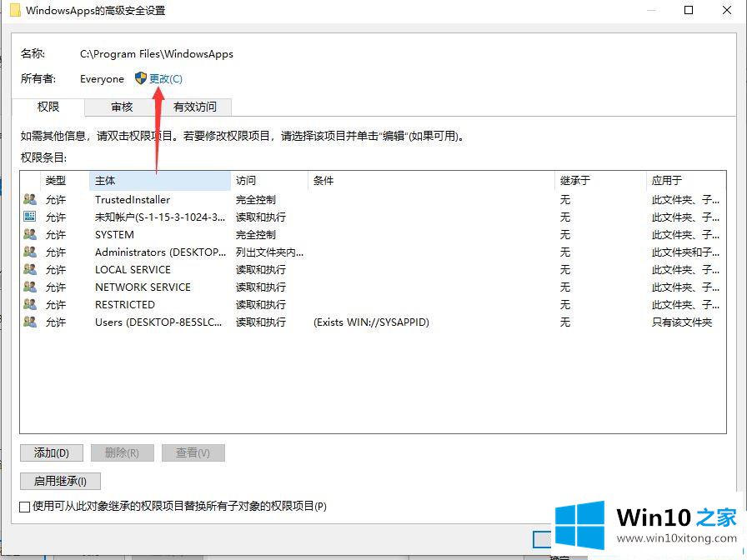Sort by the 主体 column header

pos(159,181)
